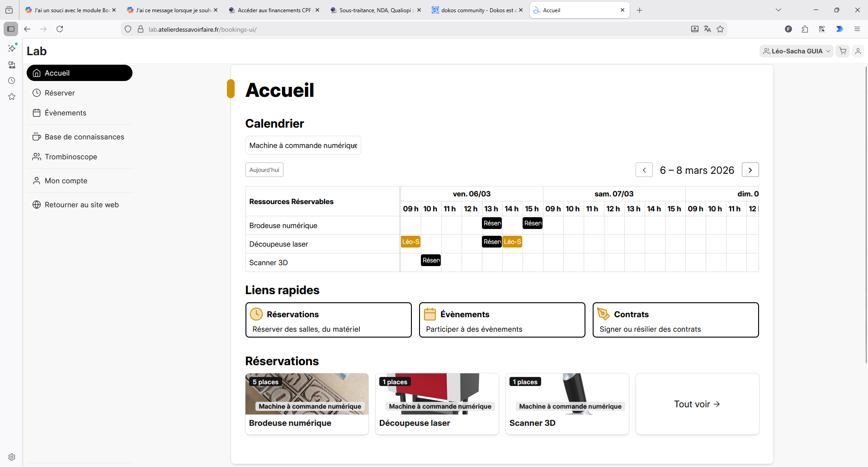Viewport: 868px width, 467px height.
Task: Bookmark this page with star icon
Action: tap(720, 29)
